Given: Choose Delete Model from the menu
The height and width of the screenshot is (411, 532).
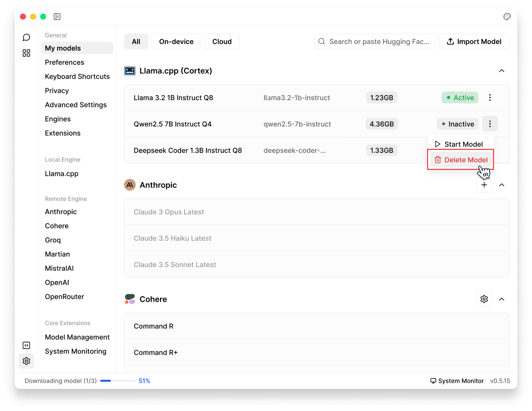Looking at the screenshot, I should click(x=460, y=160).
